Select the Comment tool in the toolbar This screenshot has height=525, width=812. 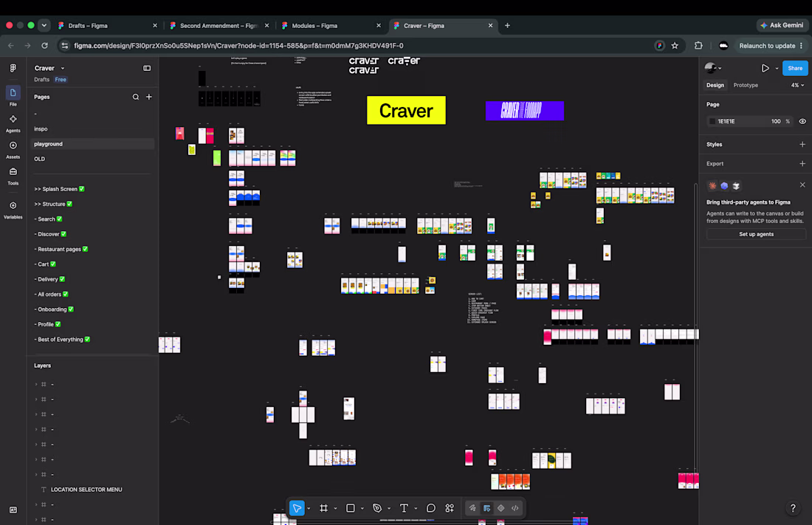pos(431,508)
